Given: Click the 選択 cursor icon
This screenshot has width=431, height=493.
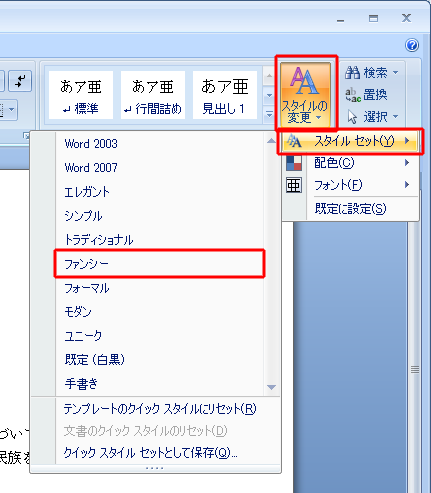Looking at the screenshot, I should (352, 117).
